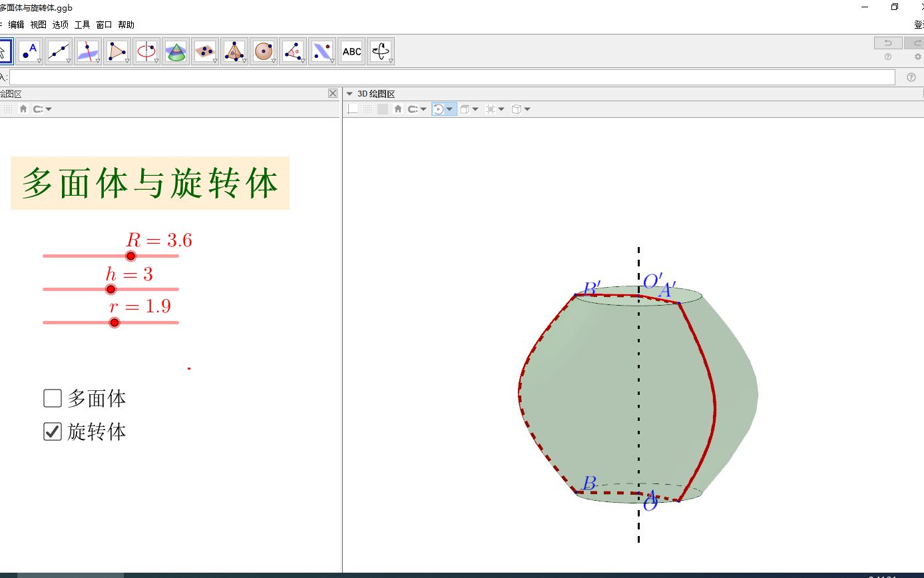Select the Perpendicular Line tool

tap(88, 51)
